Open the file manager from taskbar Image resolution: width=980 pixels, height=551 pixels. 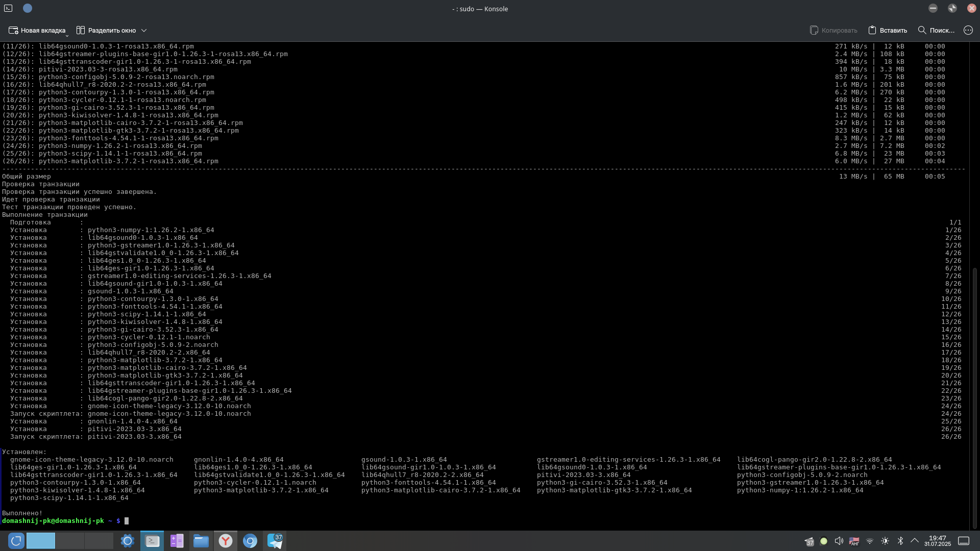pyautogui.click(x=201, y=541)
